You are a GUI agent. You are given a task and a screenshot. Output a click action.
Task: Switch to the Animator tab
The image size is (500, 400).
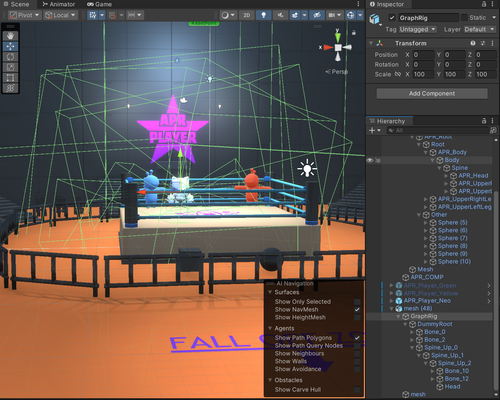(x=59, y=4)
